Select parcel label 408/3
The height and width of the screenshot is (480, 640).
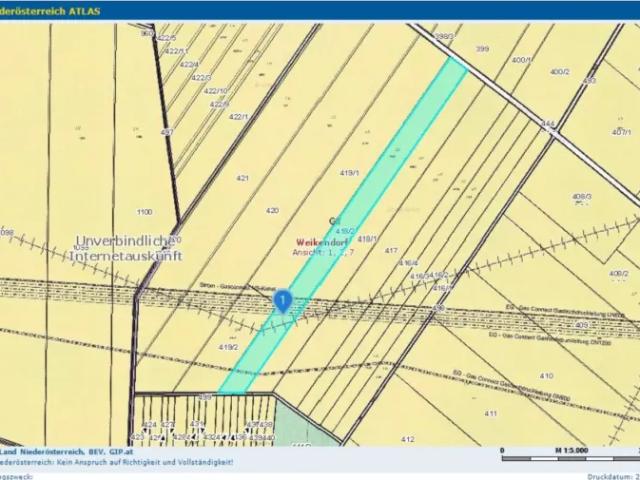click(x=582, y=197)
